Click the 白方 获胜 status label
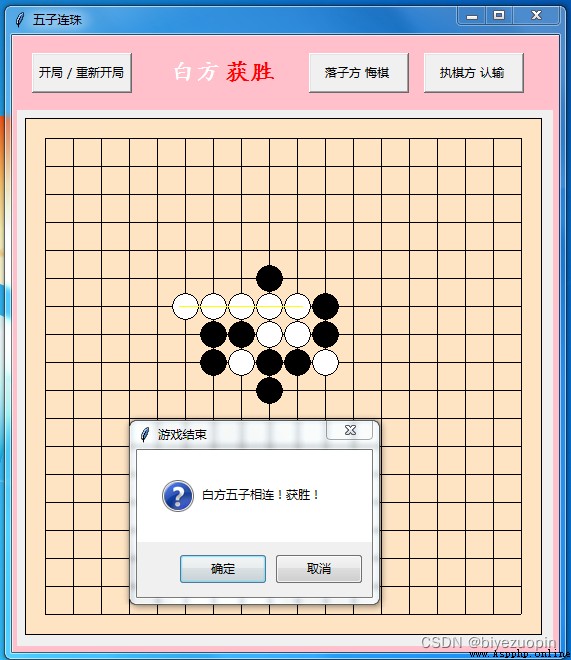Image resolution: width=571 pixels, height=660 pixels. 224,72
